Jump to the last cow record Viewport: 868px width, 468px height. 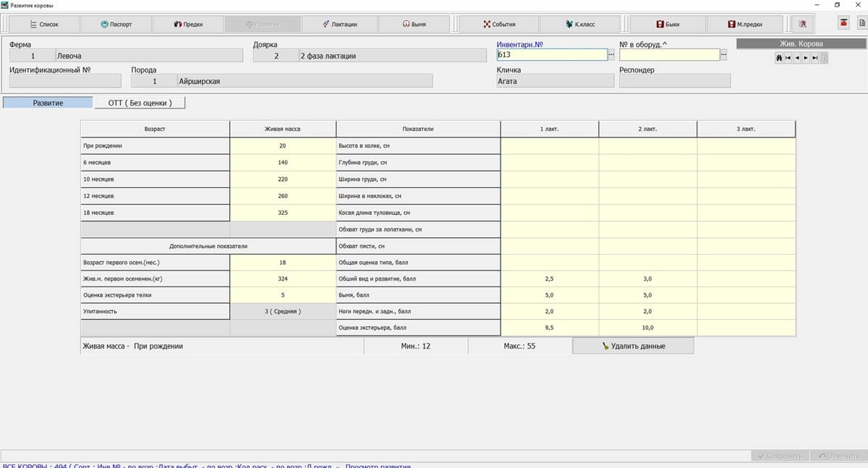(815, 58)
